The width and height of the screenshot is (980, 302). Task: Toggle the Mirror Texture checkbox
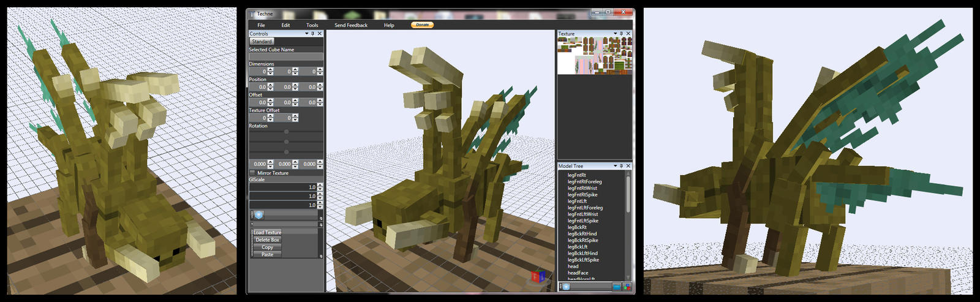click(x=252, y=173)
